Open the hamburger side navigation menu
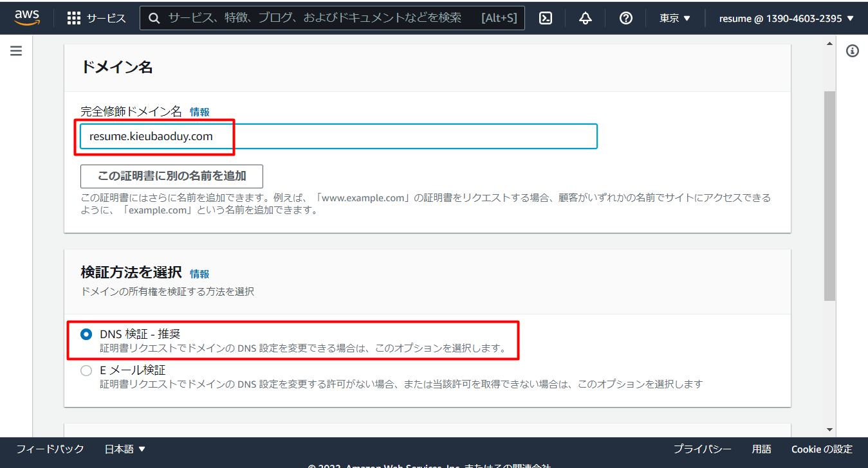The height and width of the screenshot is (468, 868). pyautogui.click(x=16, y=51)
